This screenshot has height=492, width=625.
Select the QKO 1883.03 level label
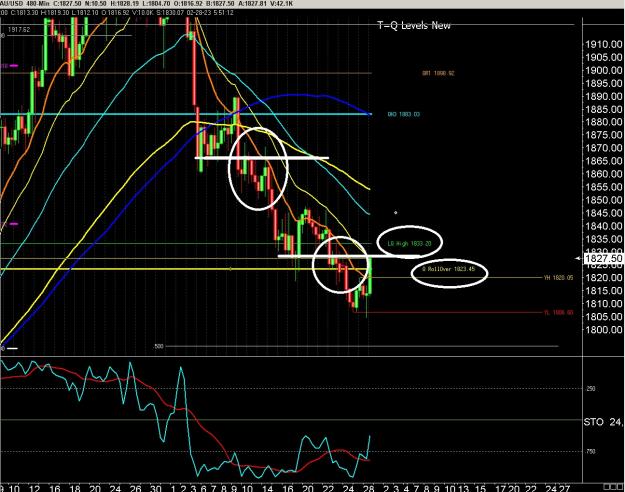pyautogui.click(x=403, y=114)
